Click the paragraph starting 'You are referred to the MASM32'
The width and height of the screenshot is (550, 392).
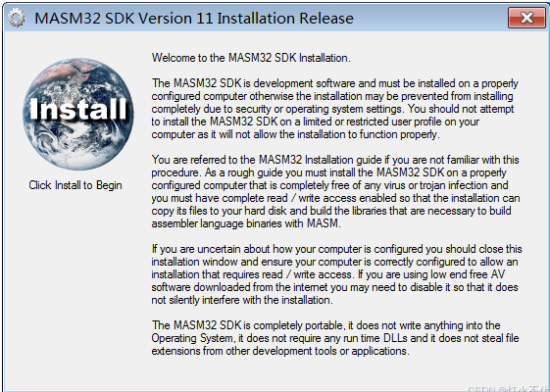pos(335,192)
